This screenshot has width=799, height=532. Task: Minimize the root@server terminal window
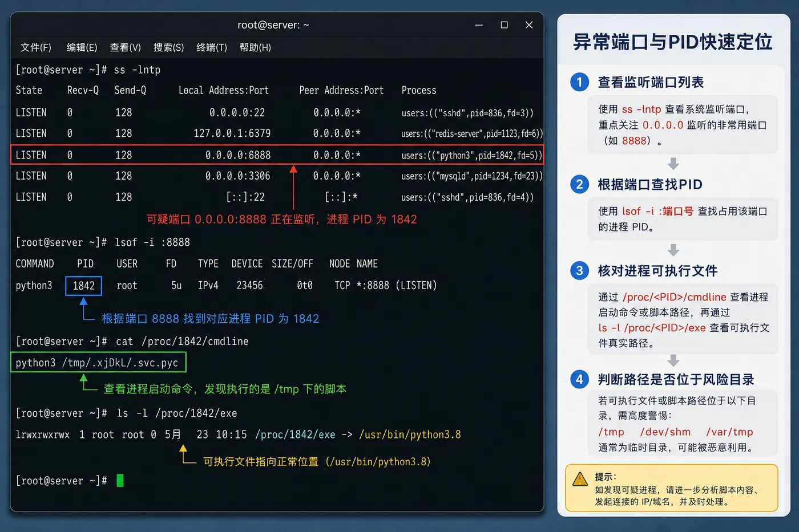click(x=479, y=25)
